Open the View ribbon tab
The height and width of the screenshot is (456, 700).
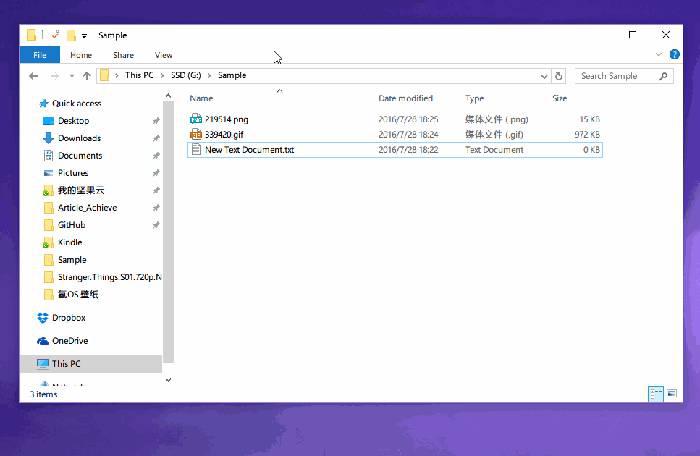(163, 55)
